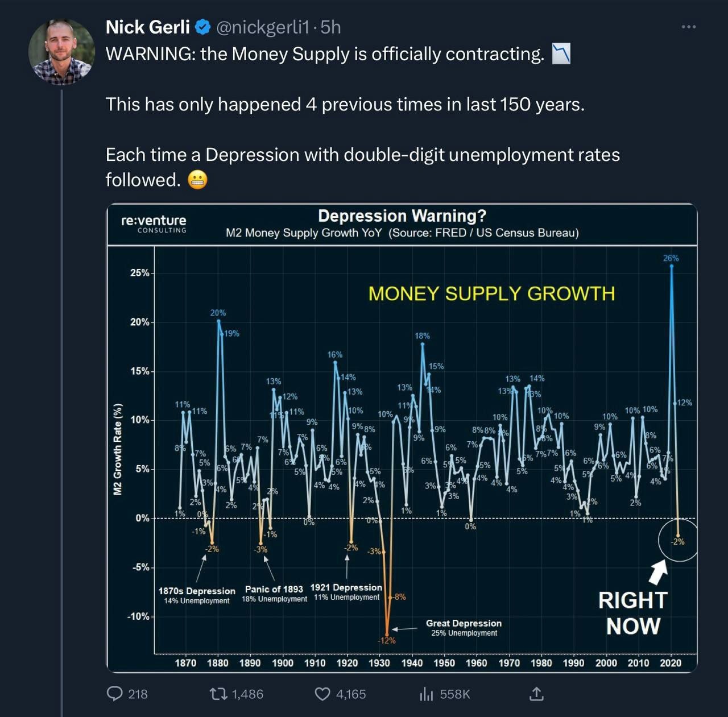
Task: Click the 558K views count
Action: [455, 694]
